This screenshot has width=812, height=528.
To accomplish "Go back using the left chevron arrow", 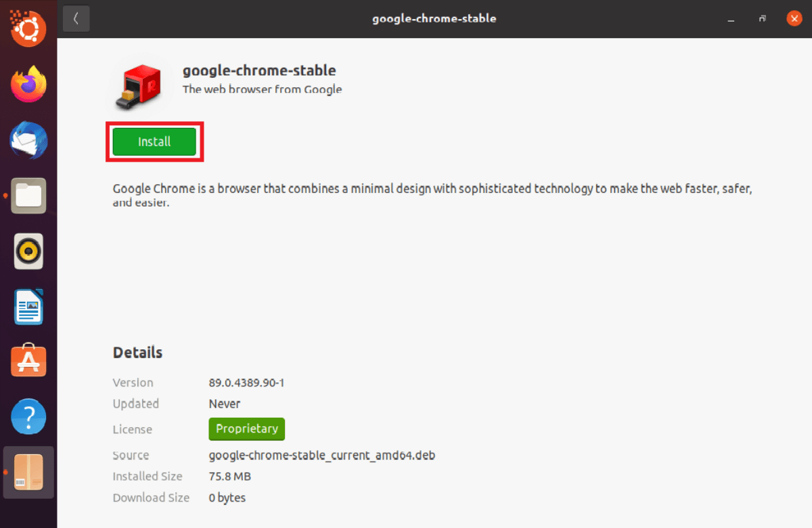I will pos(76,18).
